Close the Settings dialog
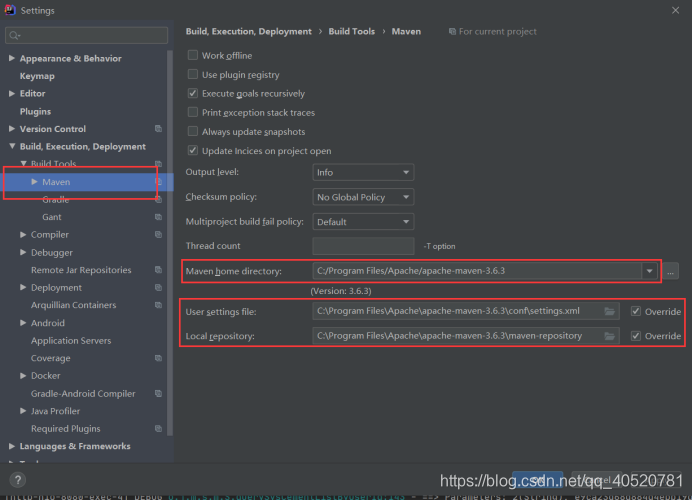The width and height of the screenshot is (692, 500). [675, 10]
